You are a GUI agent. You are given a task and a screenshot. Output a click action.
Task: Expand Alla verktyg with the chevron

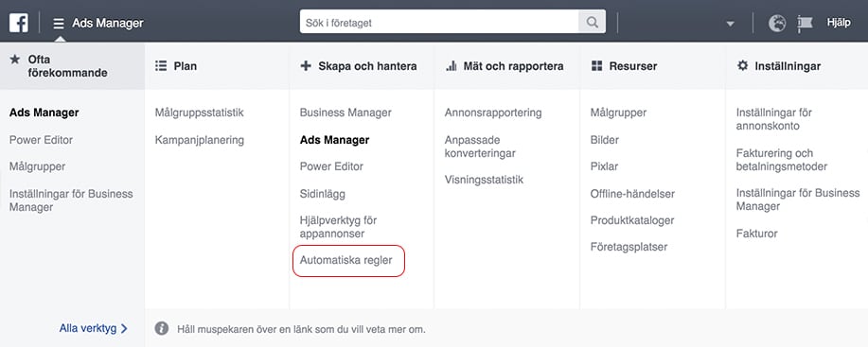click(93, 328)
